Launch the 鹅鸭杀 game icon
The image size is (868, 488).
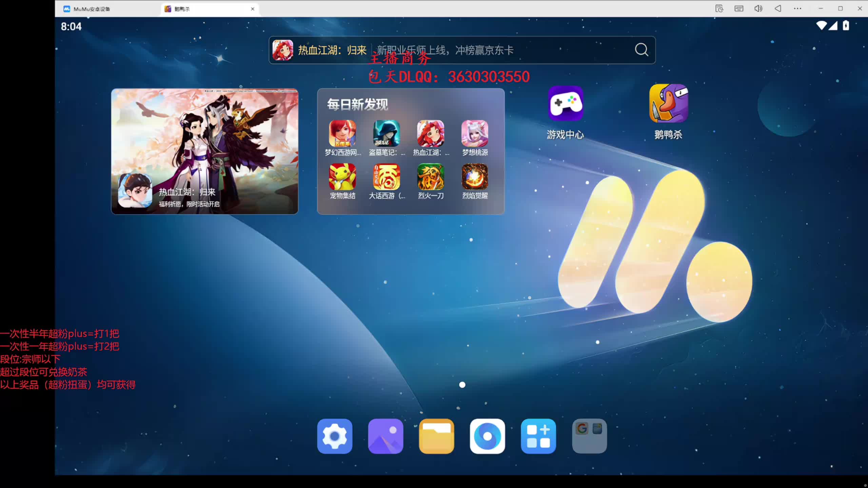668,104
